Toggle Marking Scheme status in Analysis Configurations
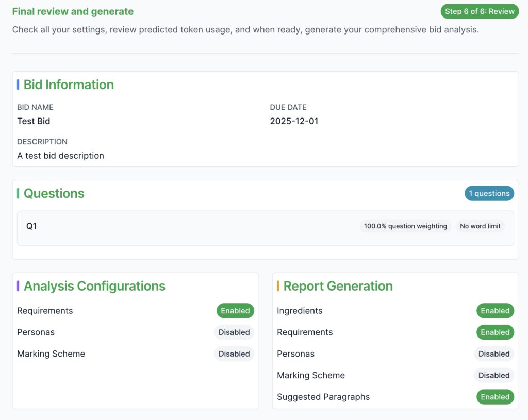Viewport: 528px width, 420px height. tap(234, 354)
